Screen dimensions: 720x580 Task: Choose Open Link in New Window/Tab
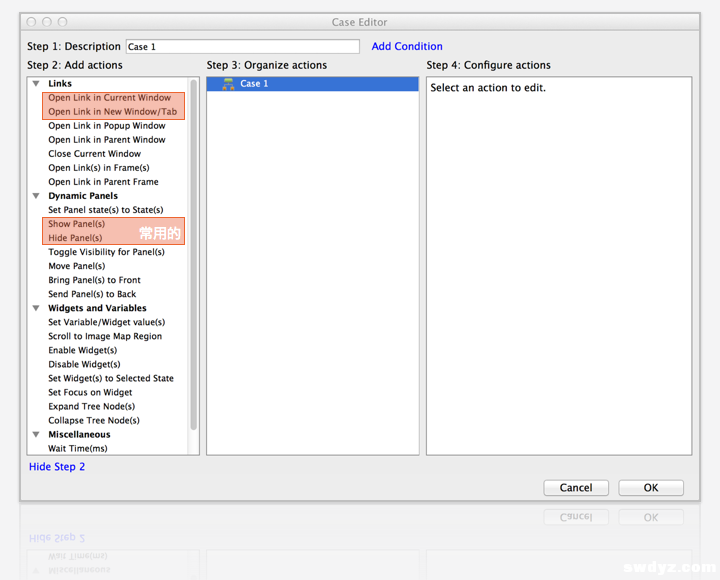[112, 112]
